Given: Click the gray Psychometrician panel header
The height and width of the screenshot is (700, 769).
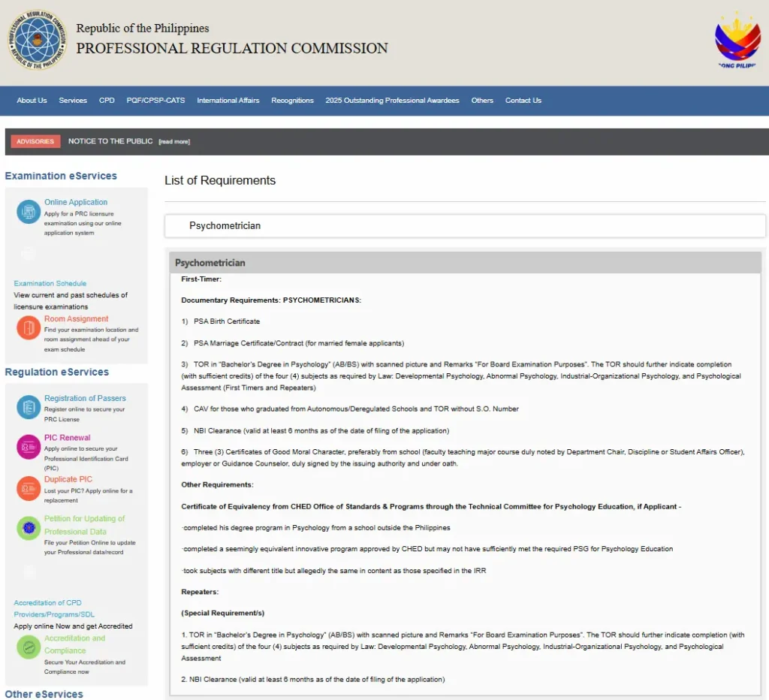Looking at the screenshot, I should 465,263.
